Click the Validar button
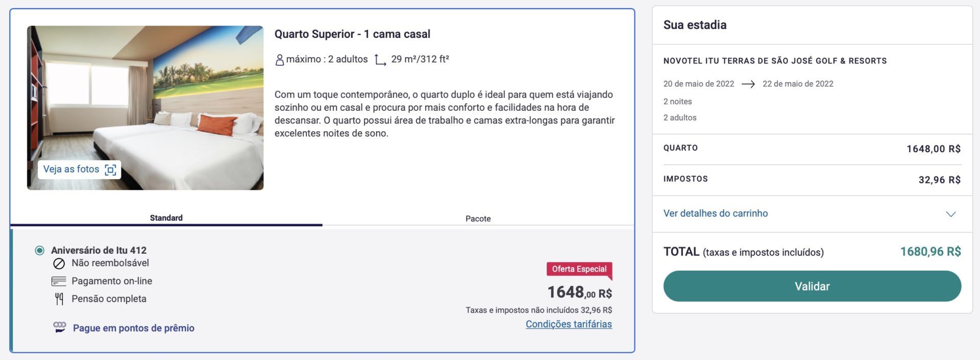Viewport: 980px width, 360px height. point(812,286)
